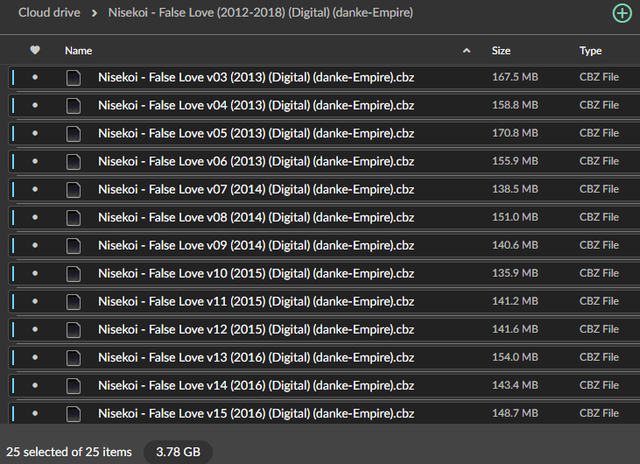Click file icon of Nisekoi v11
Screen dimensions: 640x464
click(x=73, y=302)
